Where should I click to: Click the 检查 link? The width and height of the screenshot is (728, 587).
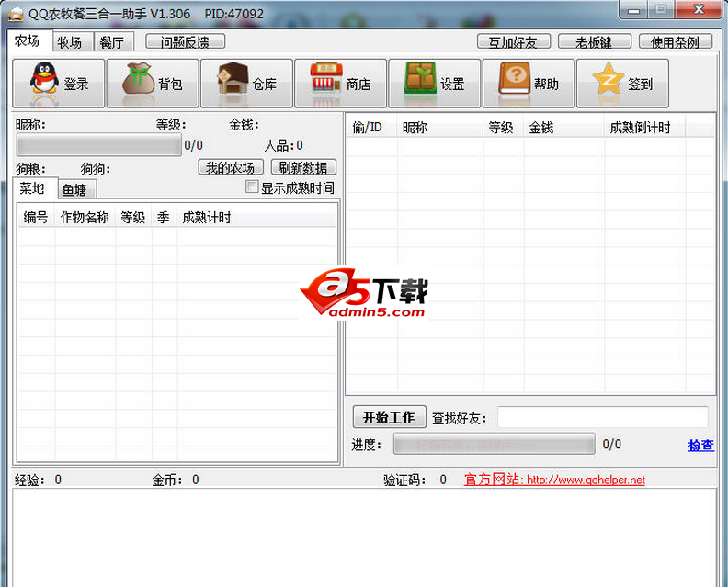point(701,445)
